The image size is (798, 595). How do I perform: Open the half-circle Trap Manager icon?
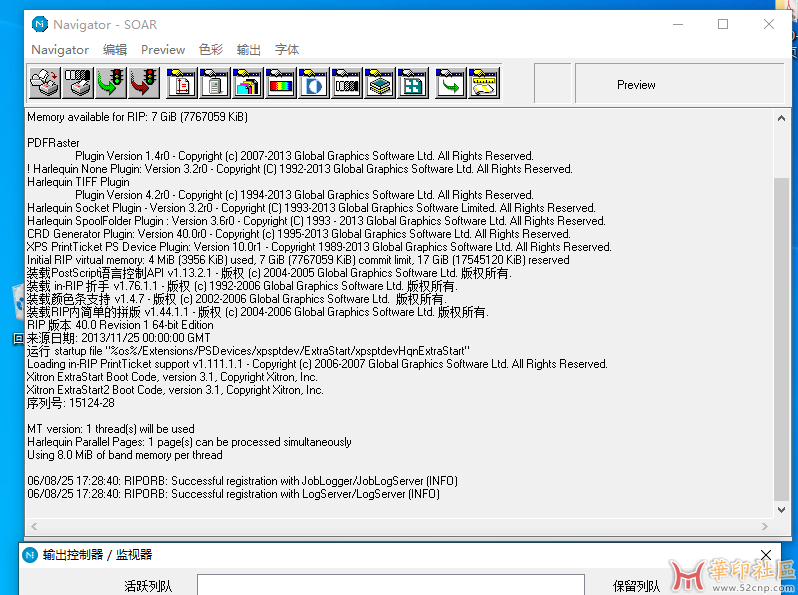(314, 83)
